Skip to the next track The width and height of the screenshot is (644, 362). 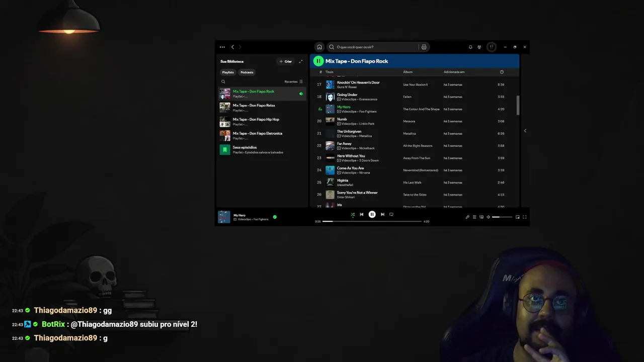(x=382, y=214)
